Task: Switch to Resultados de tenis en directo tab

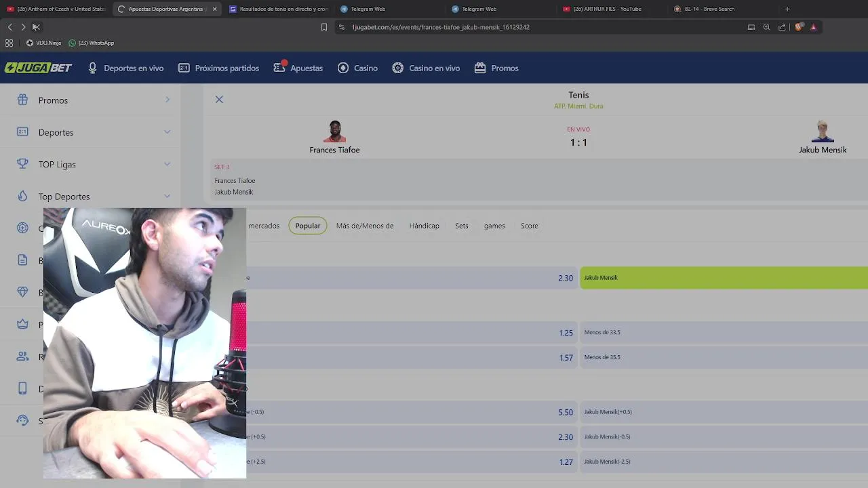Action: [x=279, y=9]
